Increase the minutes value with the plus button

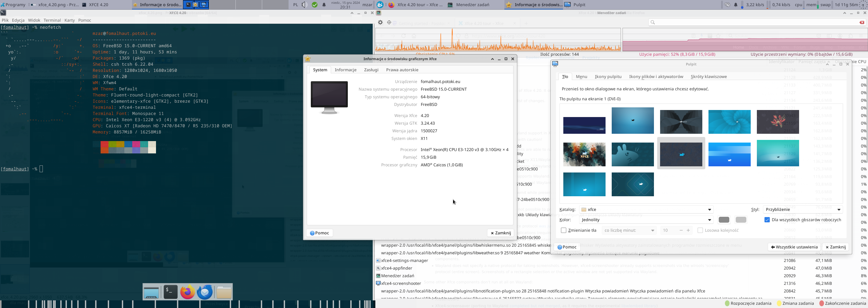click(x=689, y=230)
